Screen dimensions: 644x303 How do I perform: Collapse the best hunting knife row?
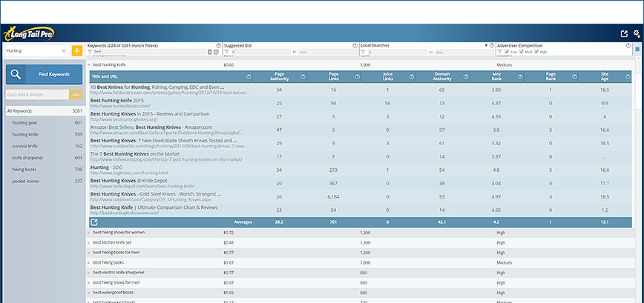pos(89,64)
